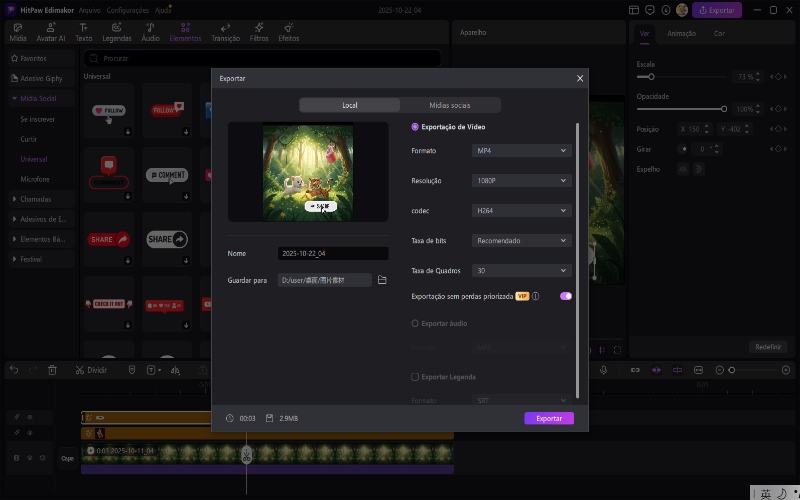Open the Avatar AI tool
Screen dimensions: 800x500
coord(51,31)
